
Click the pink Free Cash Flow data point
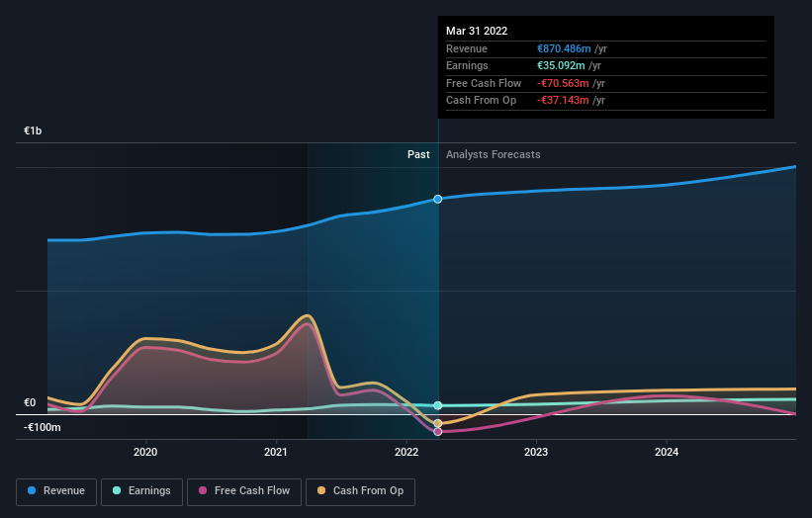(437, 432)
